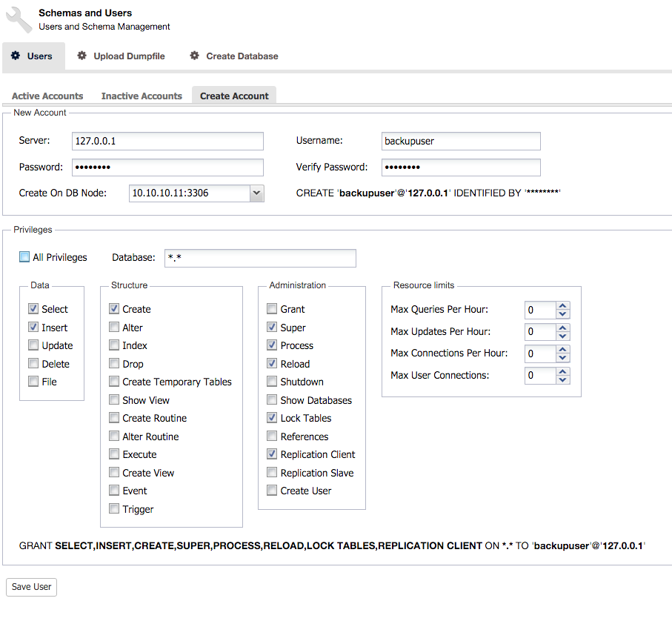Check the Drop privilege

[x=113, y=364]
